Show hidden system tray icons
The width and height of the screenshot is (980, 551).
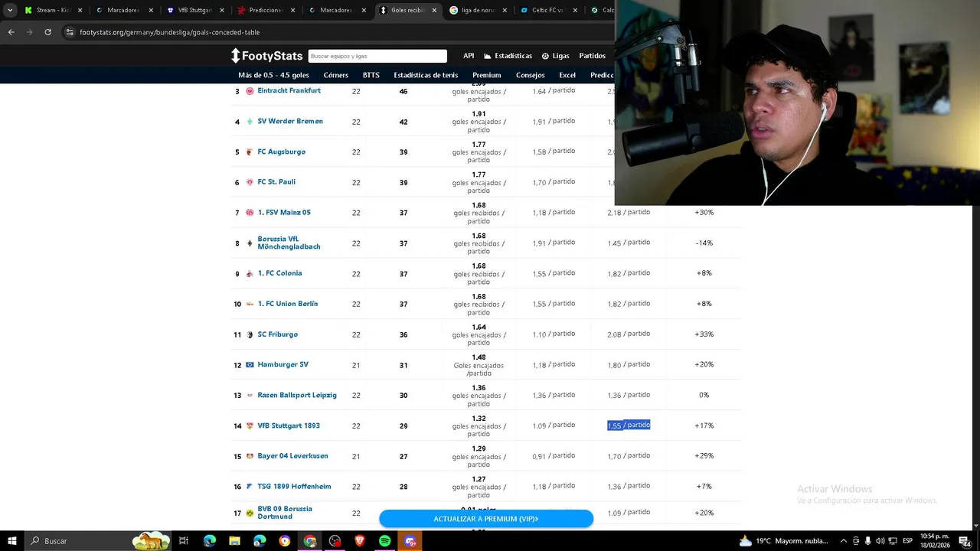[x=844, y=541]
